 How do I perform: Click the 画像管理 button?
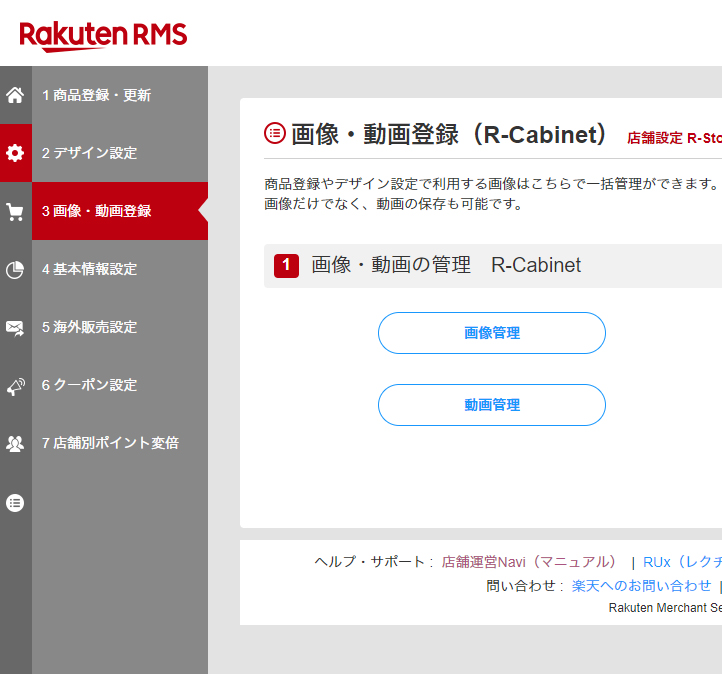click(x=492, y=333)
